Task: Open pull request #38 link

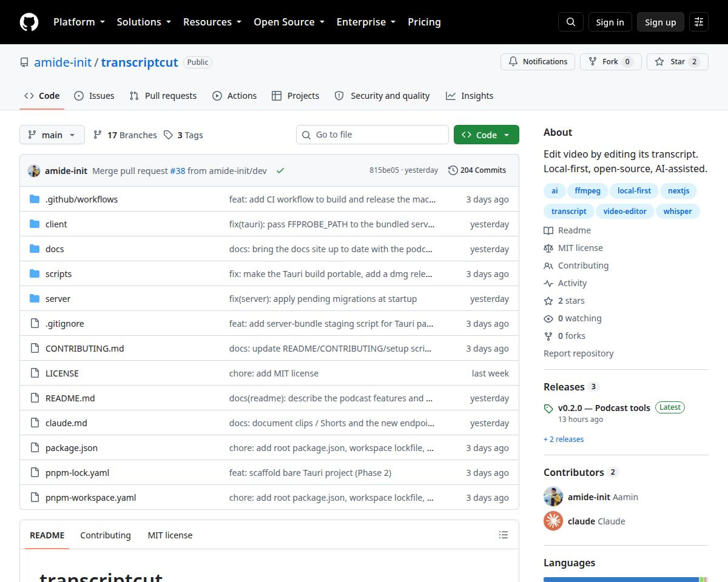Action: pos(178,171)
